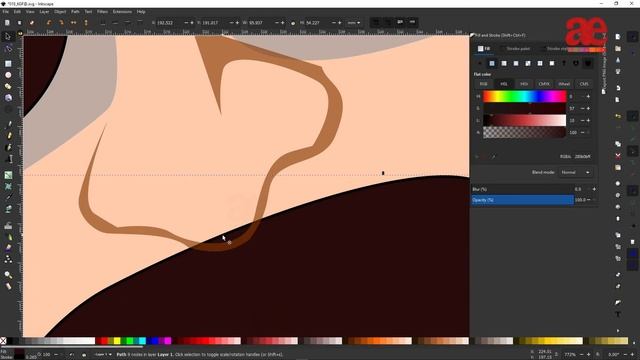Choose Swatch fill type

(x=552, y=63)
